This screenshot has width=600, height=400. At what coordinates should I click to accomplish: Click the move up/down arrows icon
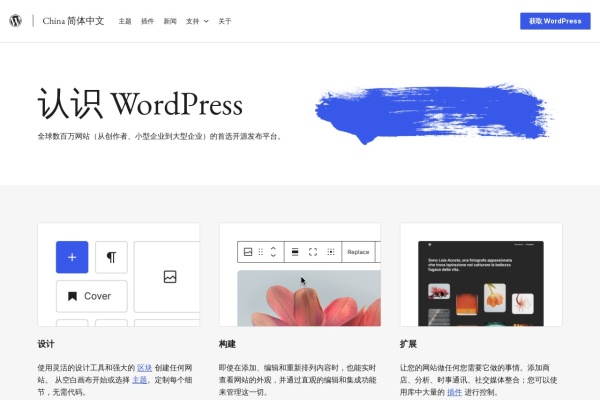pyautogui.click(x=273, y=252)
